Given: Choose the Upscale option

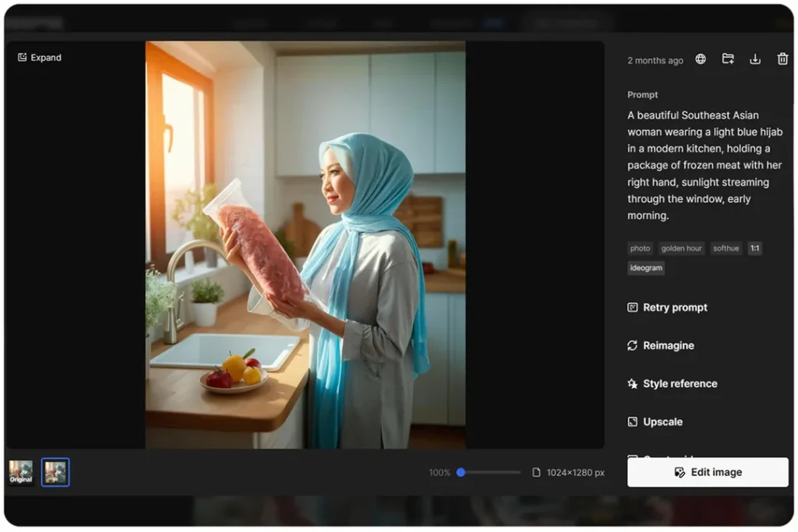Looking at the screenshot, I should [655, 421].
